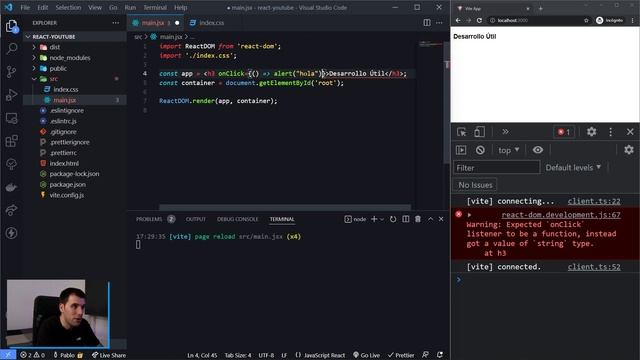Split the terminal panel
Screen dimensions: 640x360
point(406,219)
